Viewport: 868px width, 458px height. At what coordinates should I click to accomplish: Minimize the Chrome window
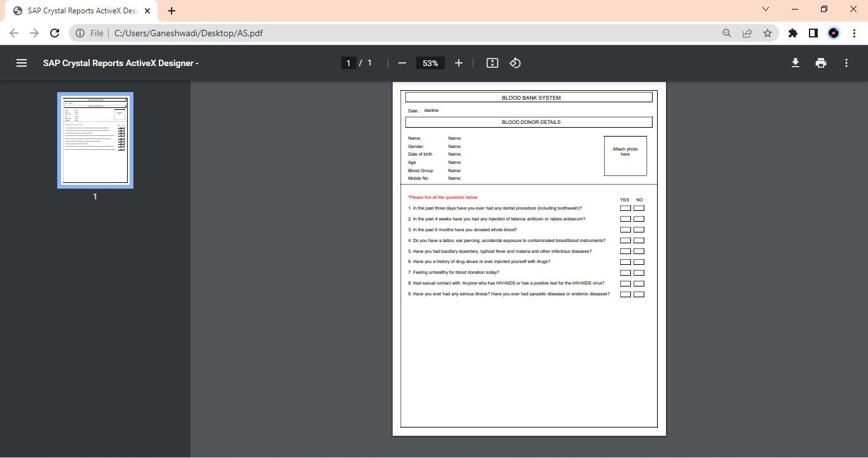pos(795,9)
